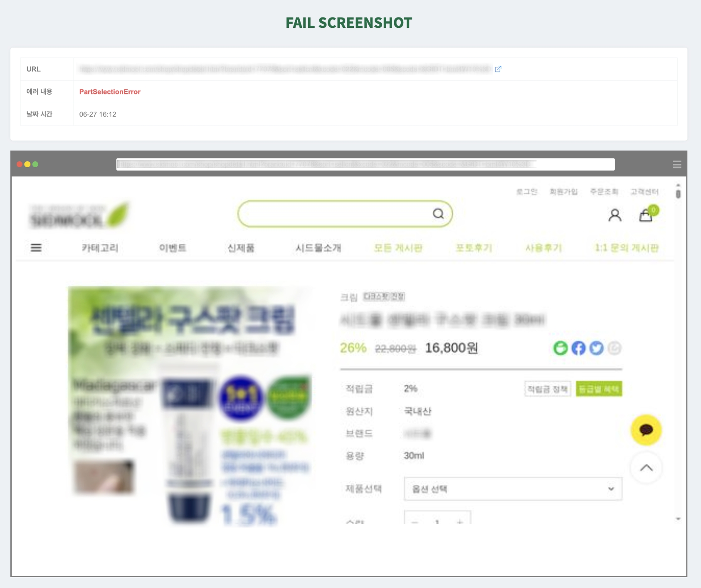Click the browser mockup menu icon

click(x=677, y=165)
